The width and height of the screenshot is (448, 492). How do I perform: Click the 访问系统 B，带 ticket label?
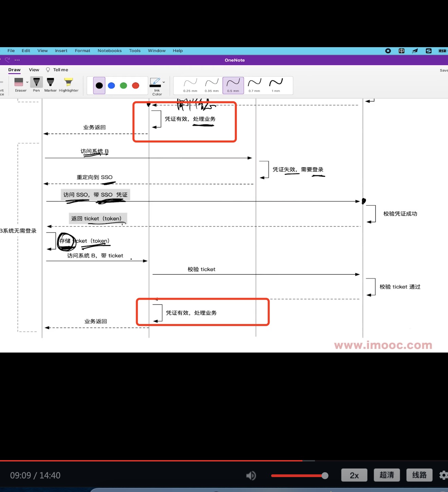pos(95,256)
